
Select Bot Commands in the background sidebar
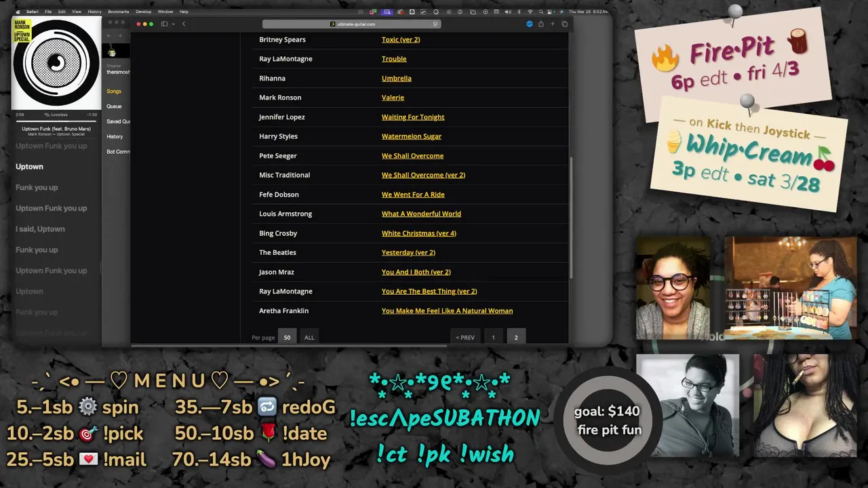[118, 152]
